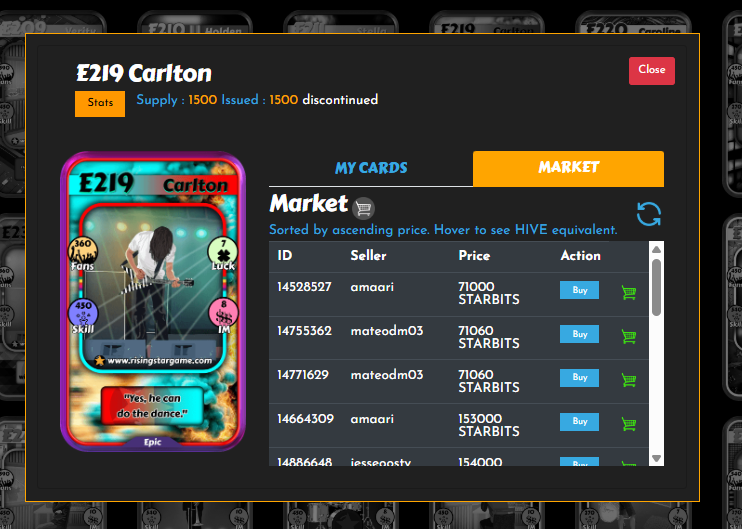Viewport: 742px width, 529px height.
Task: Select the E210 Holden card behind the dialog
Action: point(195,24)
